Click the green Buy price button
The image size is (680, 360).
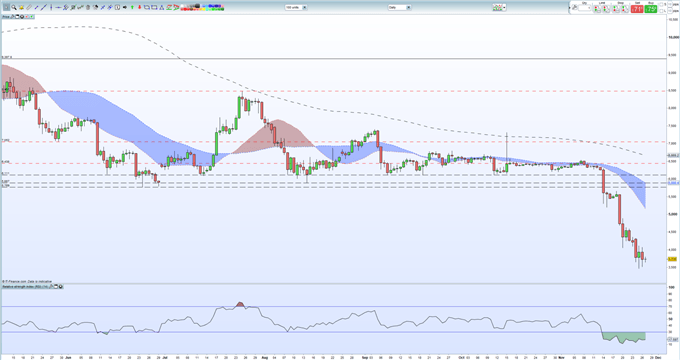tap(651, 9)
